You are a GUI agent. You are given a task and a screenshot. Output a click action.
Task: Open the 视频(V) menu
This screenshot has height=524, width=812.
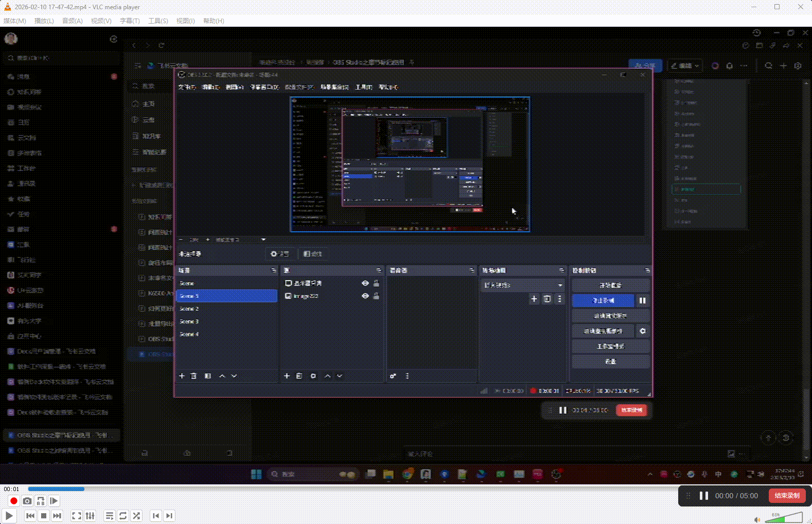(x=101, y=21)
